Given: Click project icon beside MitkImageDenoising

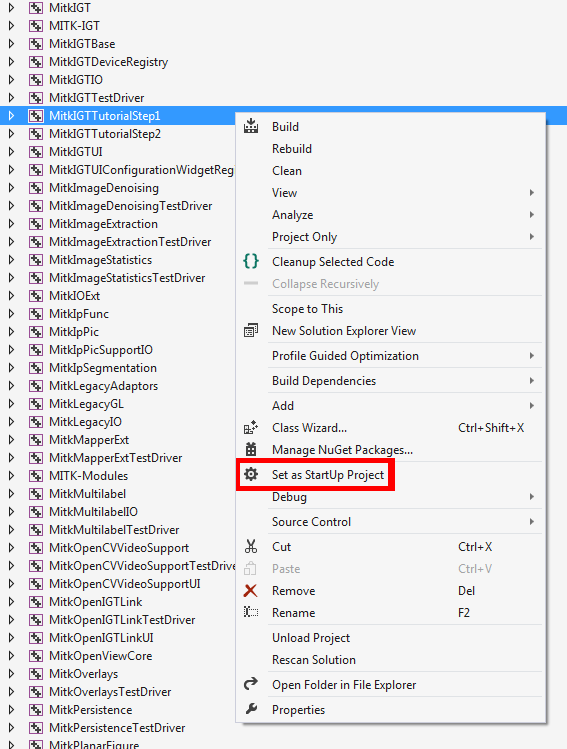Looking at the screenshot, I should [35, 188].
